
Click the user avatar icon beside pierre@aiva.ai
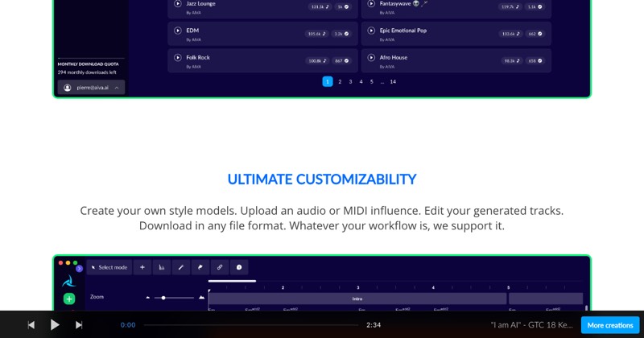click(68, 88)
